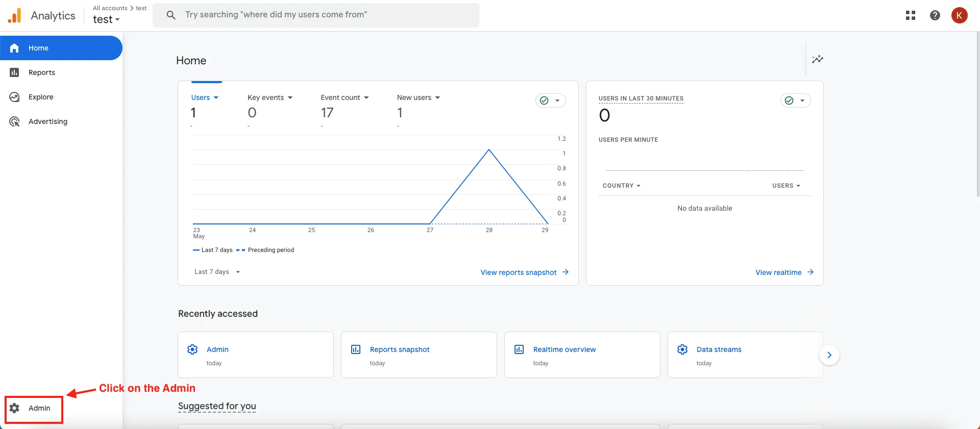Open View realtime link

point(784,272)
